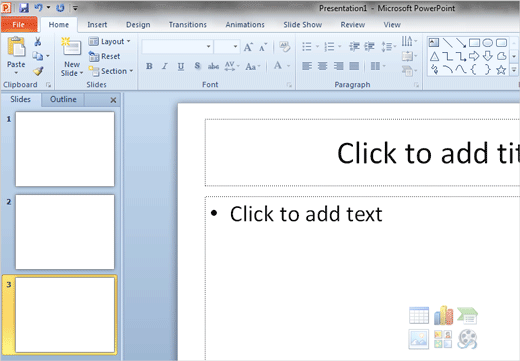Viewport: 520px width, 361px height.
Task: Insert picture from file icon in placeholder
Action: pos(419,339)
